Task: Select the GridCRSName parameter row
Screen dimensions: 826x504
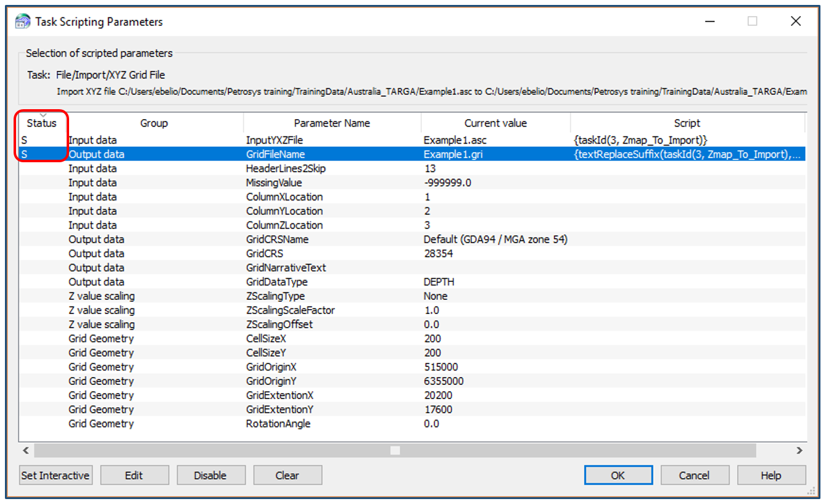Action: pos(277,239)
